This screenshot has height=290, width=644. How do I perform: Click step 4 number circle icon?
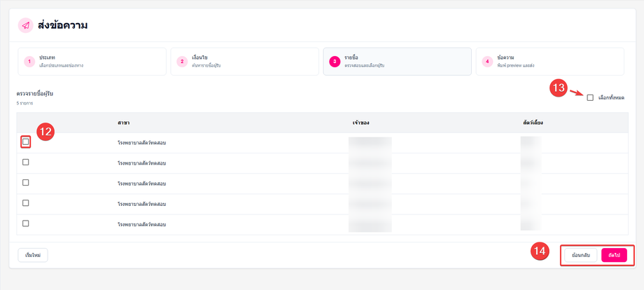point(487,62)
